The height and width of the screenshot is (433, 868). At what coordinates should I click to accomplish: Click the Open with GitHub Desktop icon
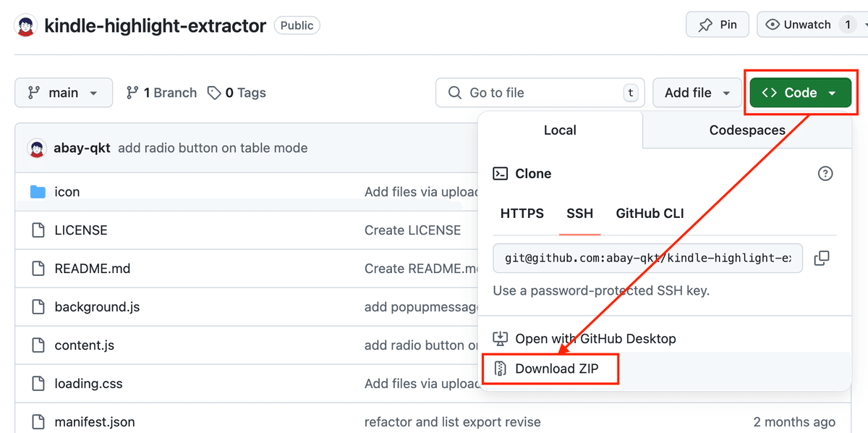click(x=501, y=338)
